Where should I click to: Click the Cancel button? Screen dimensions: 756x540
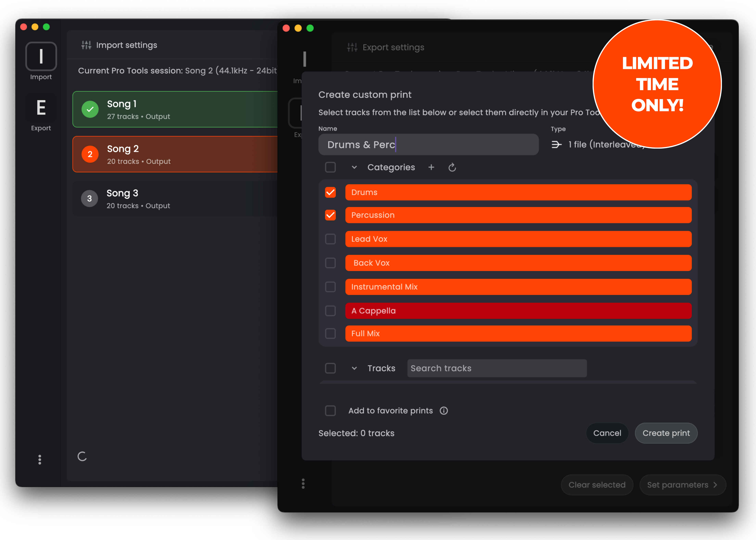click(607, 433)
